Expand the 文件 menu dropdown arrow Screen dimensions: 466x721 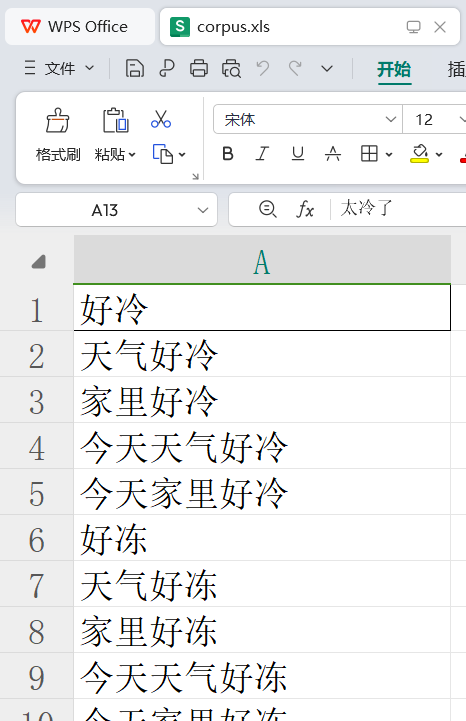click(90, 69)
